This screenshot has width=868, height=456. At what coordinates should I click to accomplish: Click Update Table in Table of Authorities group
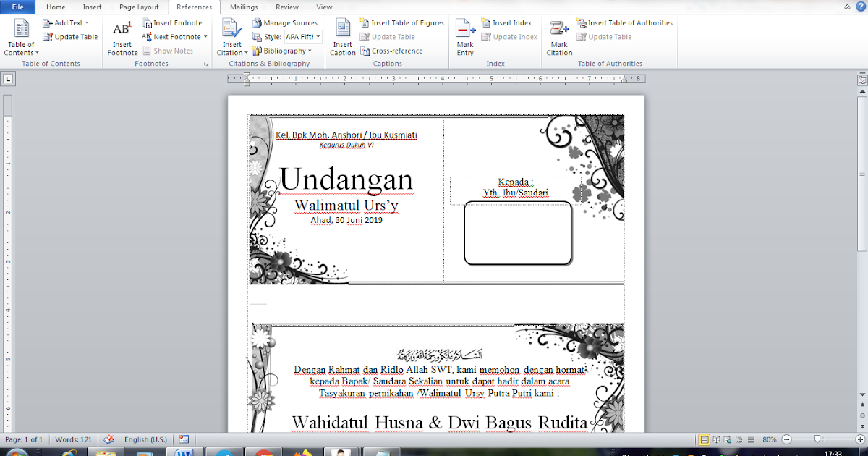coord(604,37)
